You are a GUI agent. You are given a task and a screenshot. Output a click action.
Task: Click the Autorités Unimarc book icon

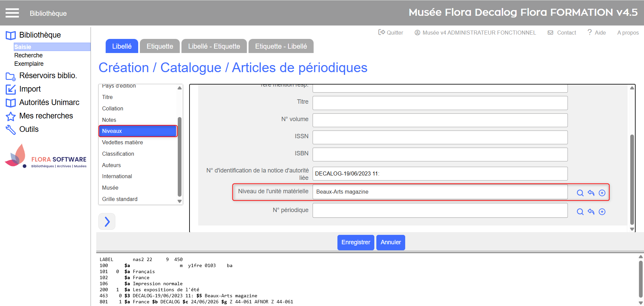coord(11,103)
